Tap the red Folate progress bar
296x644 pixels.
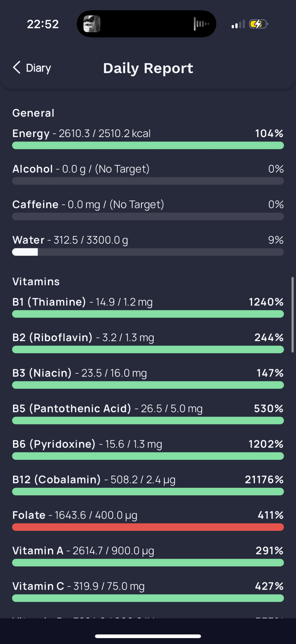(148, 527)
